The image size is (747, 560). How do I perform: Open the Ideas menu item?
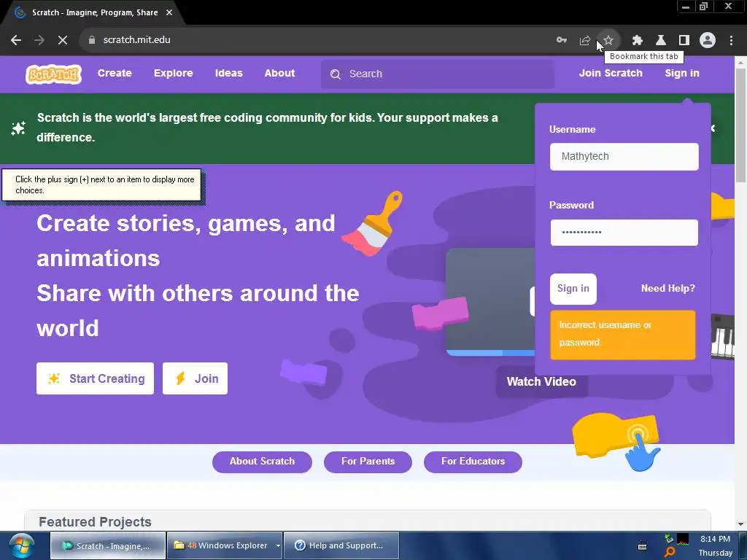click(228, 74)
